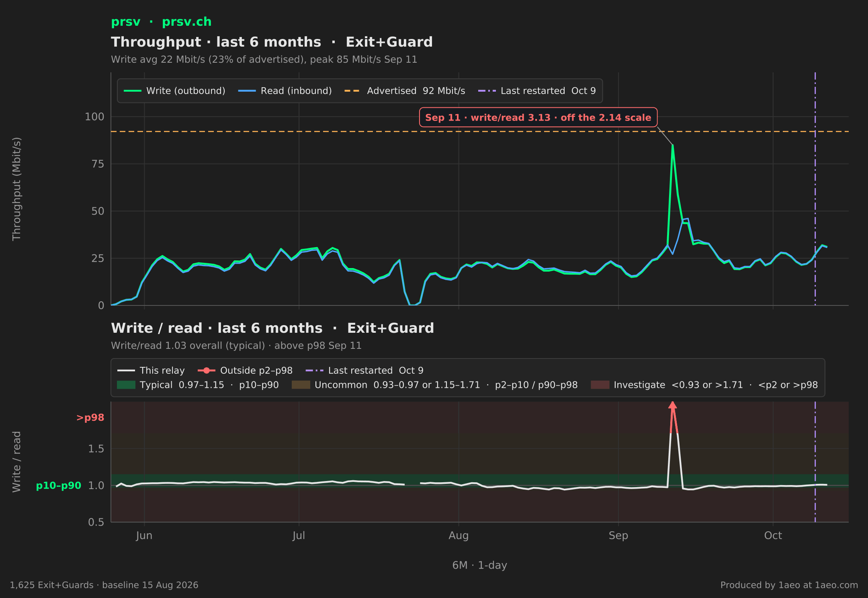Click the Write (outbound) legend entry
The height and width of the screenshot is (598, 868).
[x=174, y=91]
